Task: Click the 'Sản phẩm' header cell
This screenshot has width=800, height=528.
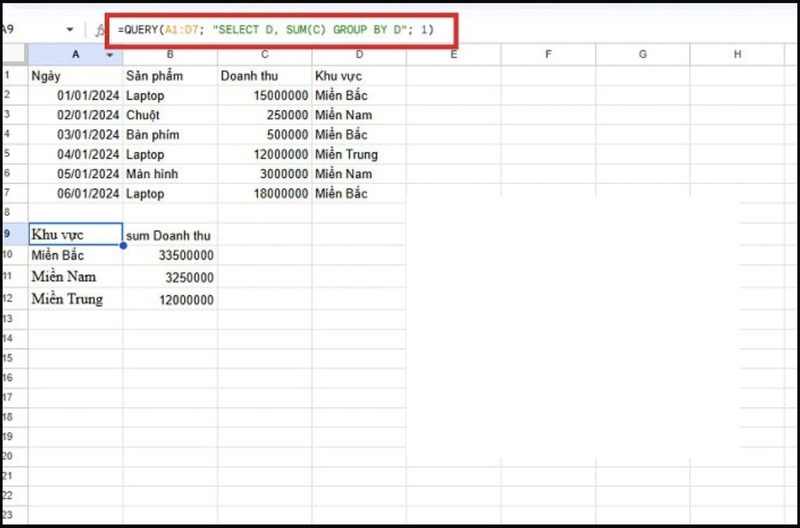Action: click(x=170, y=76)
